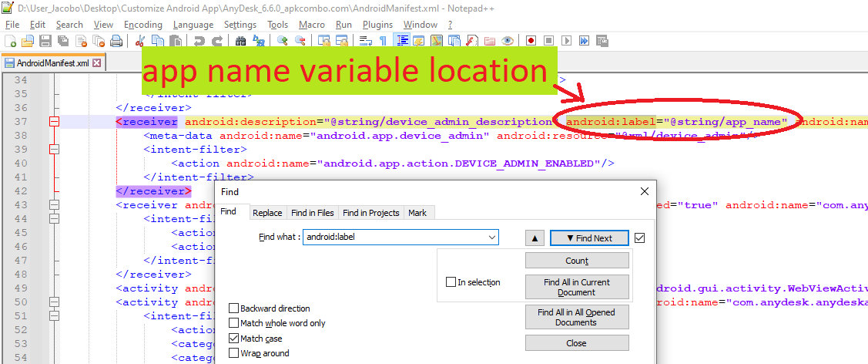Click the Stop Recording macro icon
This screenshot has width=868, height=364.
tap(548, 41)
